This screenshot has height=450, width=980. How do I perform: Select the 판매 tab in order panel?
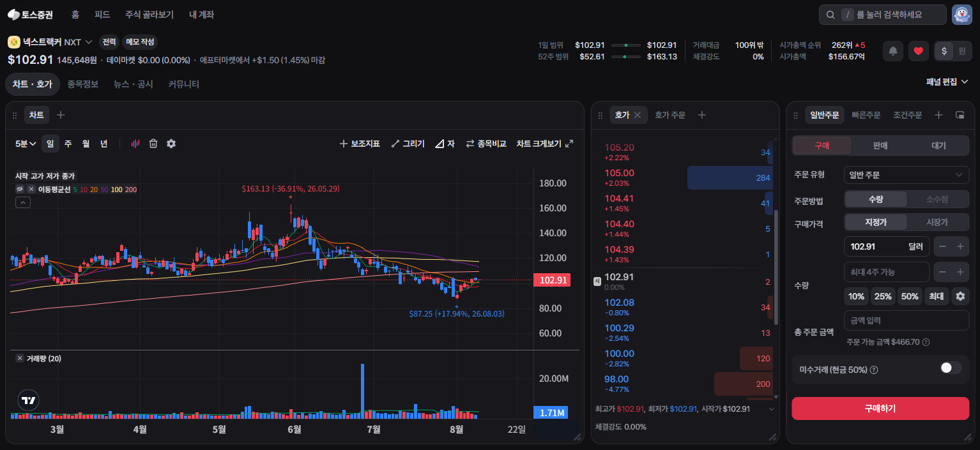tap(881, 146)
